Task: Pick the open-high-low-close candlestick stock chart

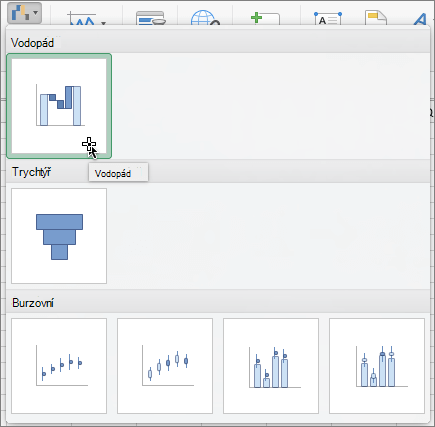Action: 165,366
